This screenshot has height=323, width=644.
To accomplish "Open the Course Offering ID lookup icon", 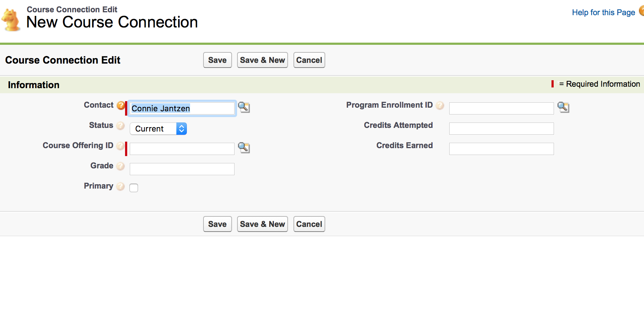I will pyautogui.click(x=244, y=148).
